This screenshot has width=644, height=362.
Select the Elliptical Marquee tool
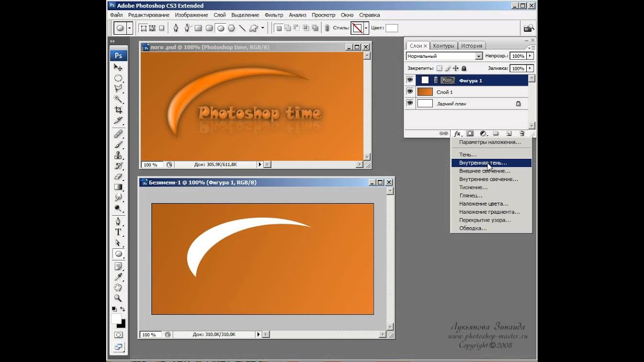click(x=118, y=78)
